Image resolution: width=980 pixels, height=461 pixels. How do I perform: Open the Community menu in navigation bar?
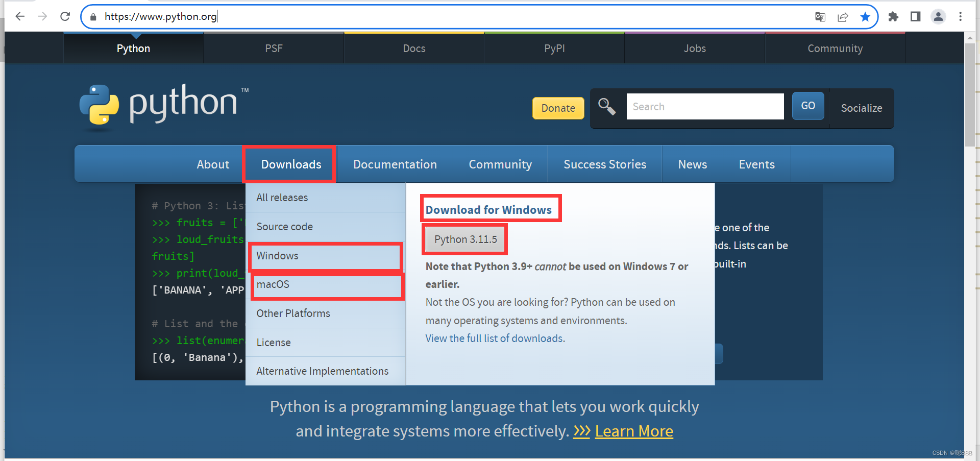(500, 164)
